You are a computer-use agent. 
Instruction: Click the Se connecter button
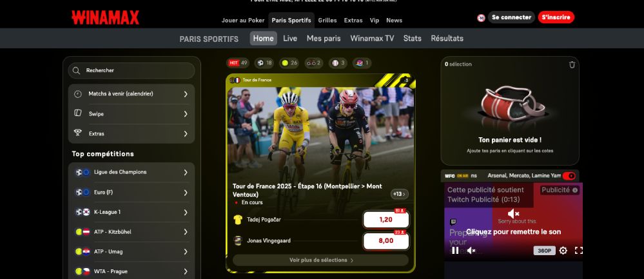pyautogui.click(x=511, y=17)
